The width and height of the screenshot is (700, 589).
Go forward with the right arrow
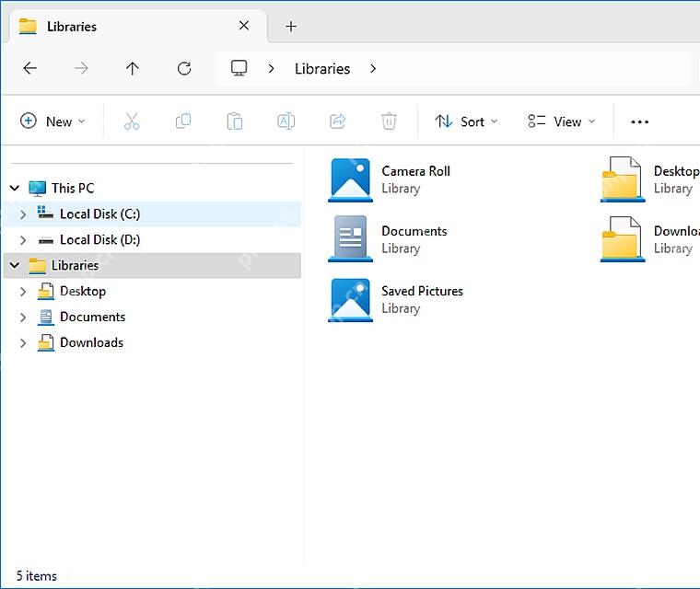[81, 68]
